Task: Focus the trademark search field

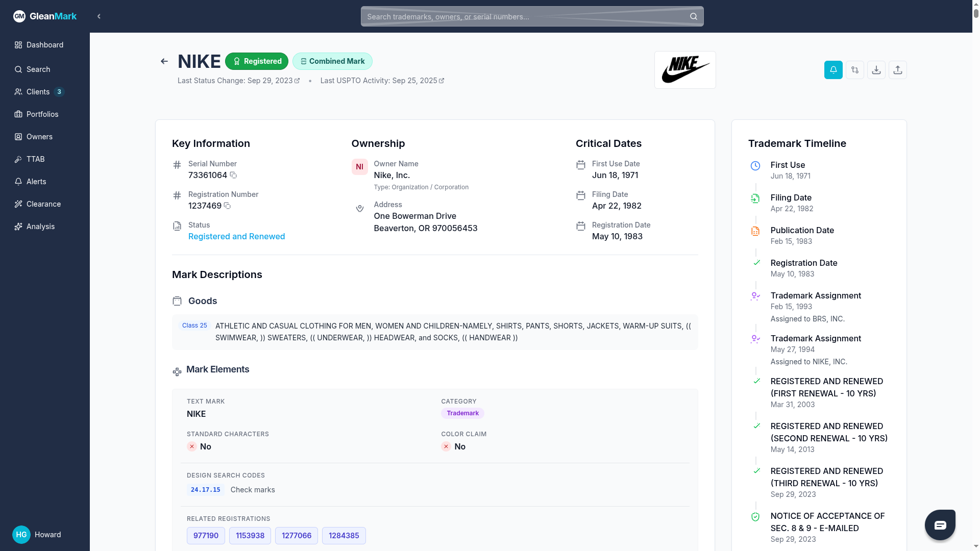Action: pos(526,16)
